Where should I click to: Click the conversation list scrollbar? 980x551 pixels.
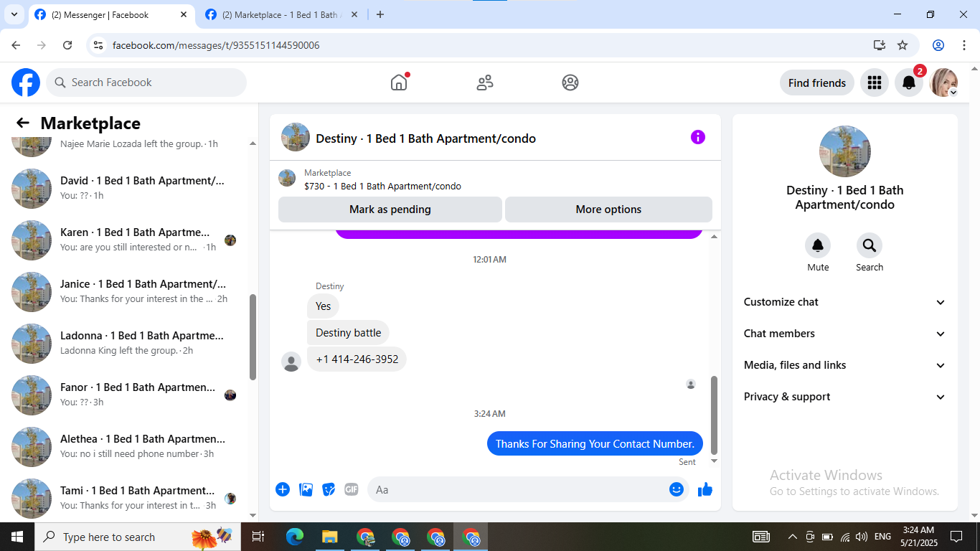[x=253, y=337]
